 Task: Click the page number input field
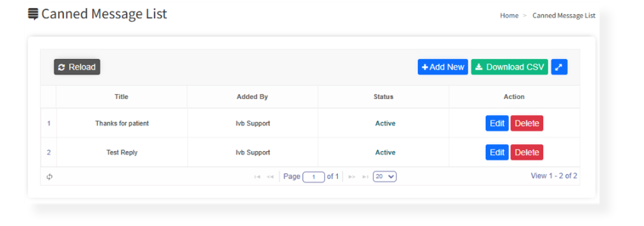(314, 177)
